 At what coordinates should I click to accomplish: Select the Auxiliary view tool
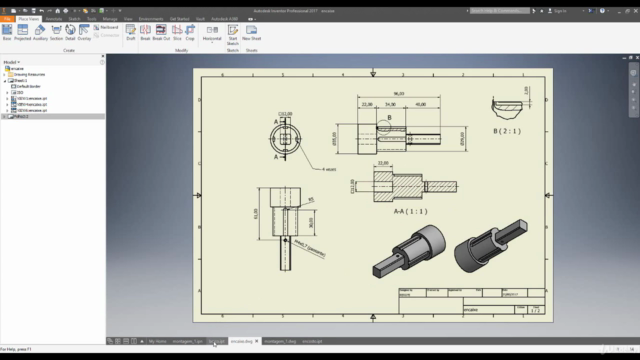[40, 32]
